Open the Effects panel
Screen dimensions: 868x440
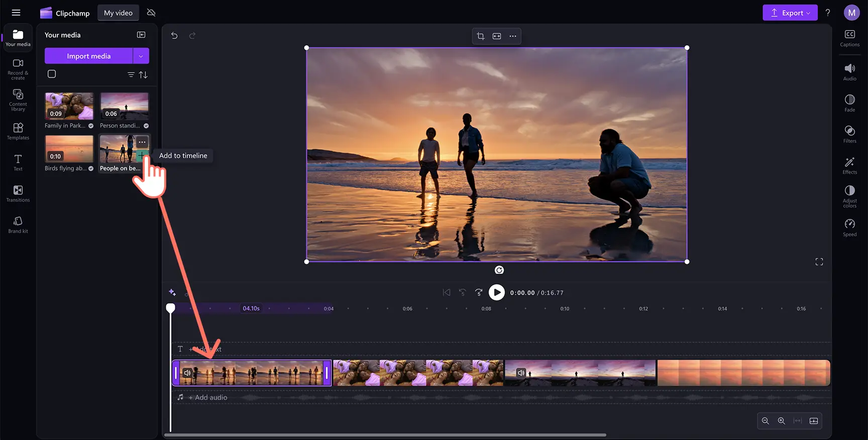click(x=849, y=165)
